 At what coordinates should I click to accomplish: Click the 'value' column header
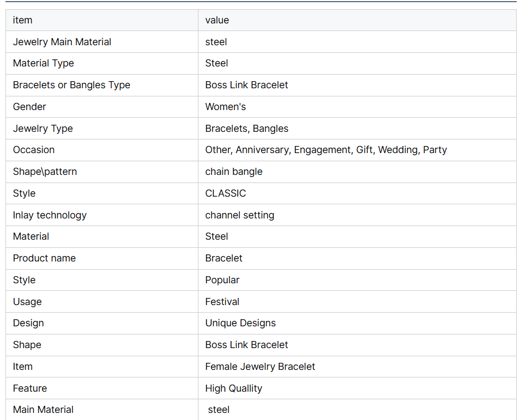357,20
